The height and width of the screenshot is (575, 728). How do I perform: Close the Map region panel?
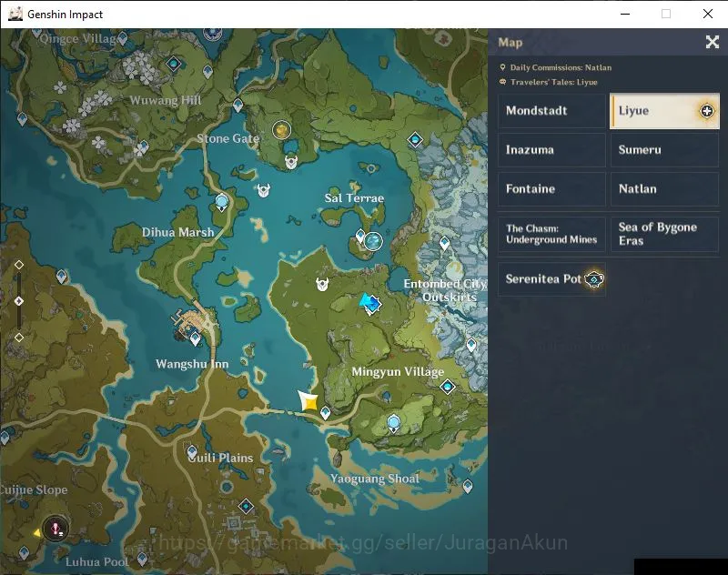[x=713, y=42]
